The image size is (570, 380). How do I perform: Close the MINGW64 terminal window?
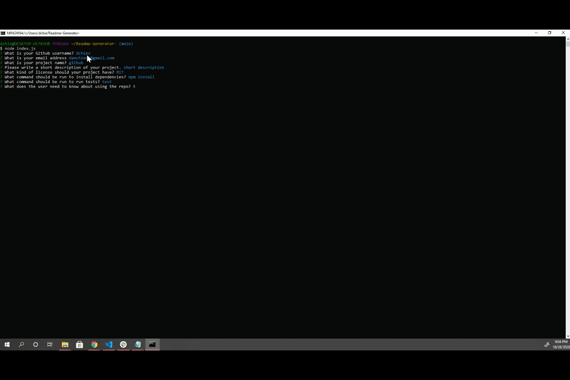click(x=563, y=33)
